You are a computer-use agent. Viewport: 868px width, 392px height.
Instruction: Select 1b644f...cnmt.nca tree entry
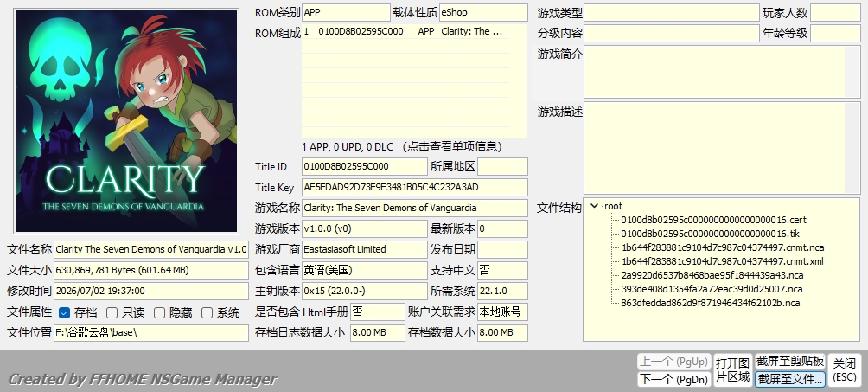coord(723,247)
